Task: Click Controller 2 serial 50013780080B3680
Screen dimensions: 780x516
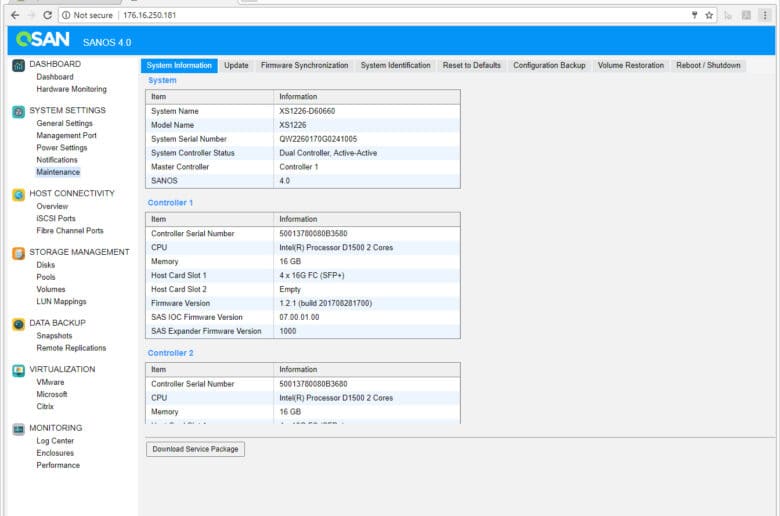Action: pos(313,384)
